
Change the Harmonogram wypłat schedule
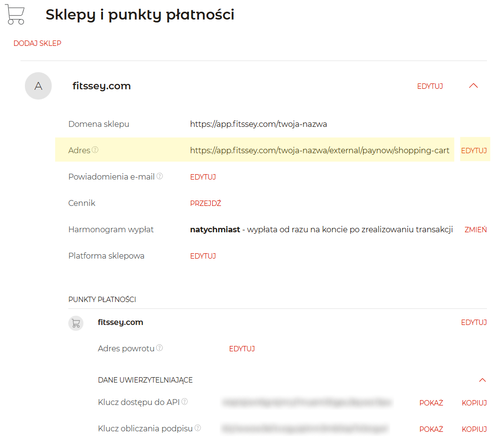click(475, 230)
